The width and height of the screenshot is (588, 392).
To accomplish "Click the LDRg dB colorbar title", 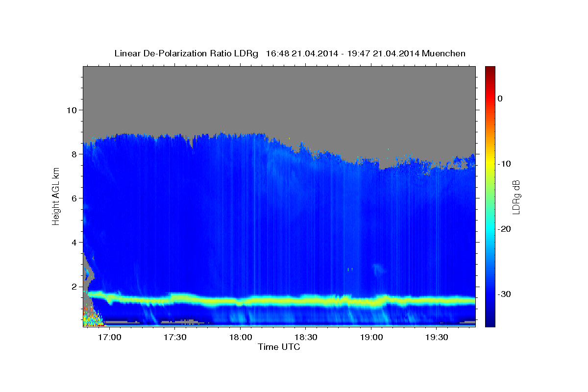I will pos(516,197).
